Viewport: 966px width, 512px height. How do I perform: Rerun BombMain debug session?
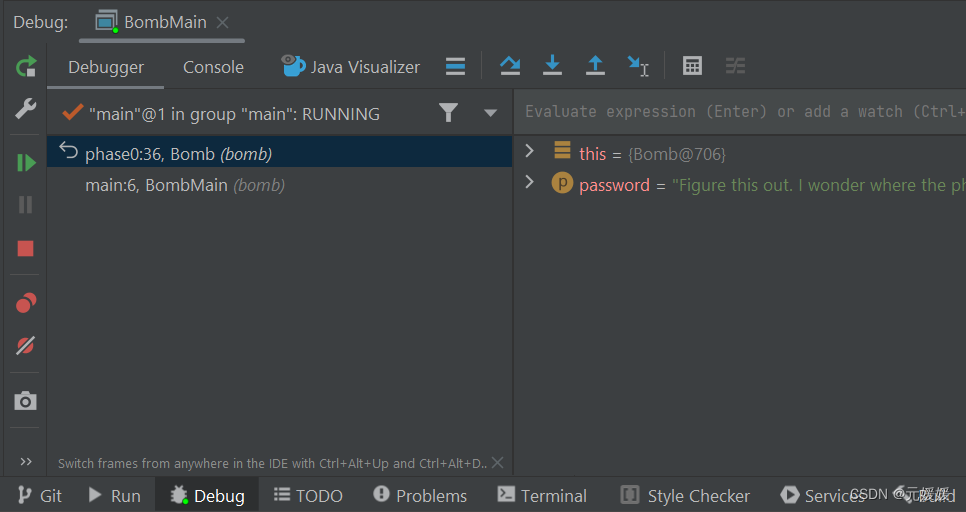pos(26,67)
